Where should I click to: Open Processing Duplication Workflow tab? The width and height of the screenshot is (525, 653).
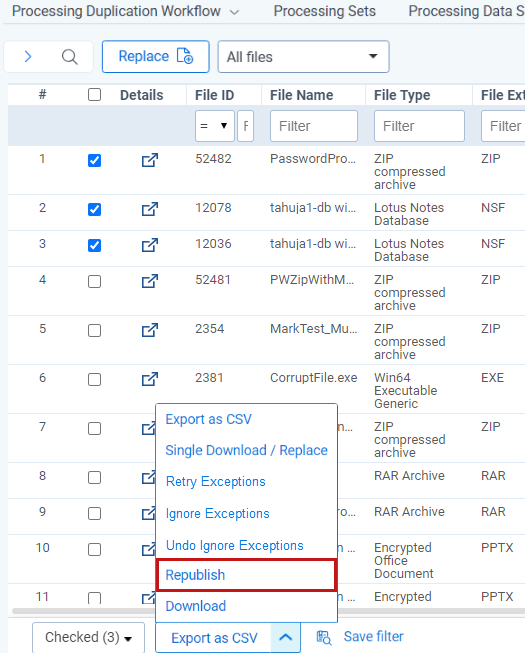116,11
